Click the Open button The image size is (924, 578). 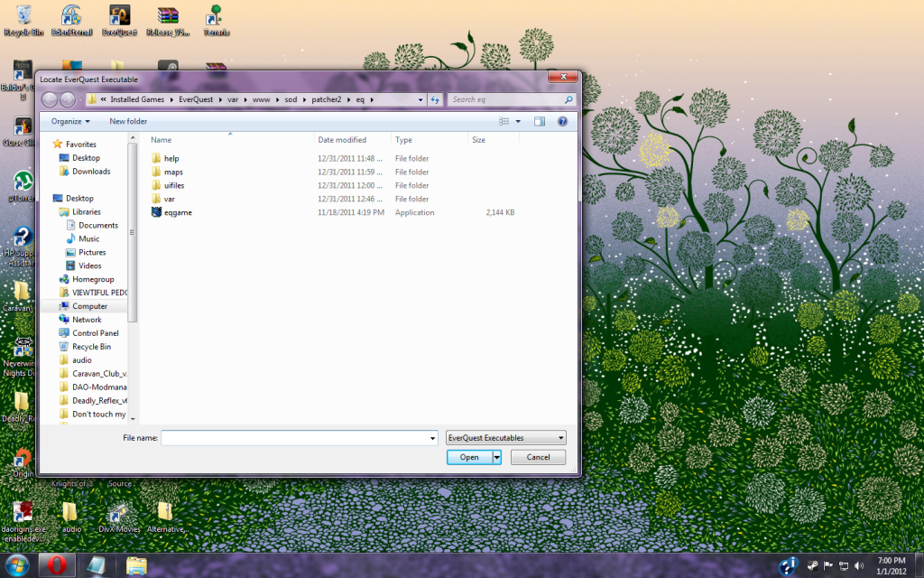coord(469,457)
